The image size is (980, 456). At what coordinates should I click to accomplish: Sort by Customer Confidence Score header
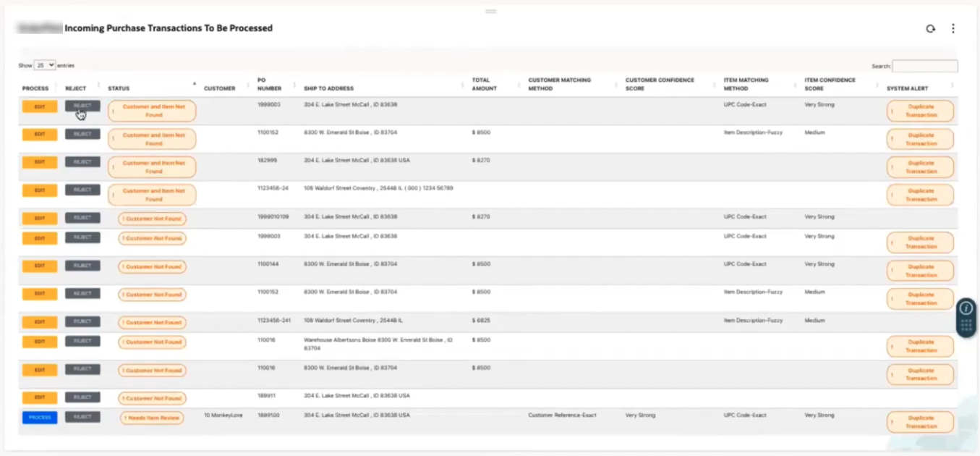[660, 84]
